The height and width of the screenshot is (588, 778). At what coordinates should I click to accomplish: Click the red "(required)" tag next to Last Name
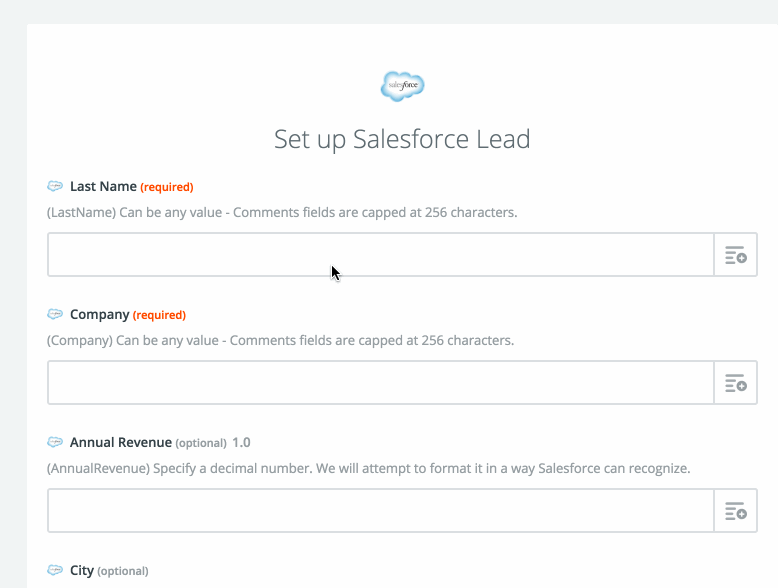(x=166, y=187)
